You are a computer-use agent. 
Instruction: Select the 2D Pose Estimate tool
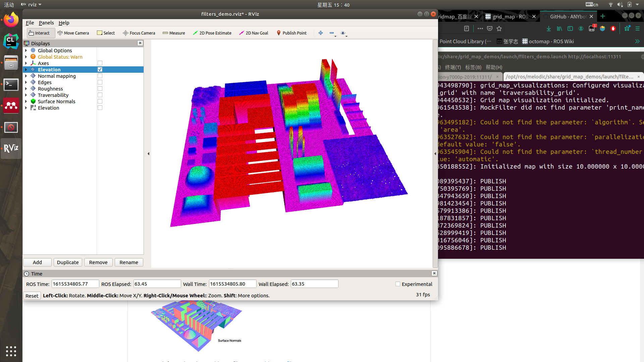coord(212,33)
